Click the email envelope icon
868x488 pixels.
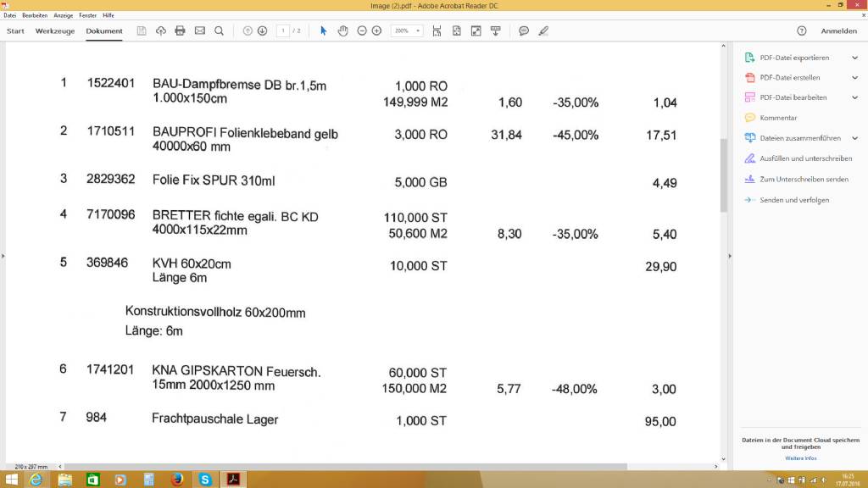point(199,30)
